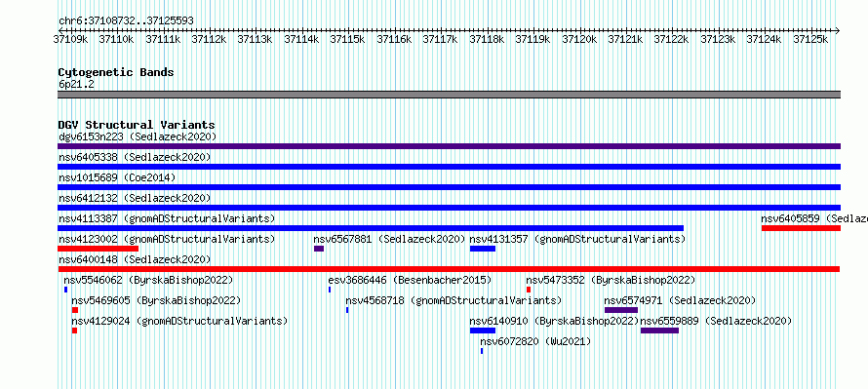
Task: Click the nsv5469605 small red marker
Action: (x=75, y=310)
